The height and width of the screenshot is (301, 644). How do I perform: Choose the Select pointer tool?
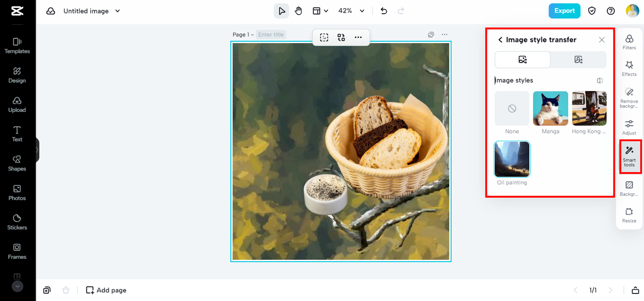pos(281,11)
